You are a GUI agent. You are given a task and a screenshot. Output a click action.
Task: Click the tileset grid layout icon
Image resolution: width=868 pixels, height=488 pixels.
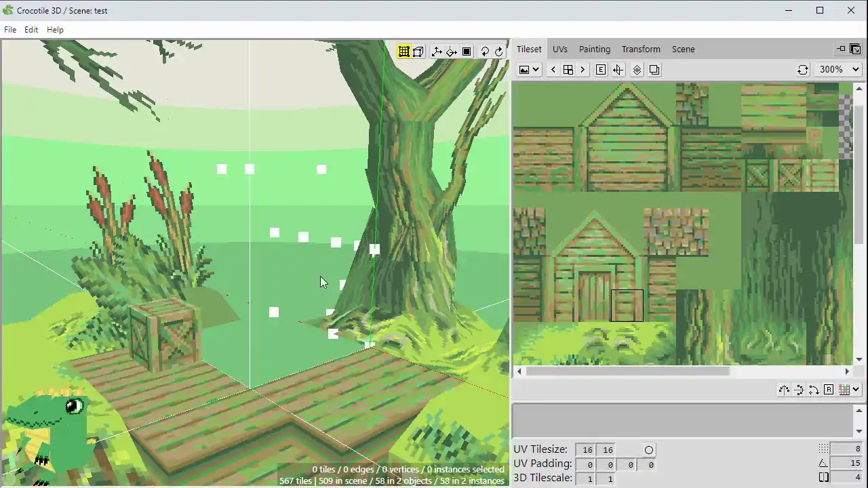pyautogui.click(x=568, y=70)
